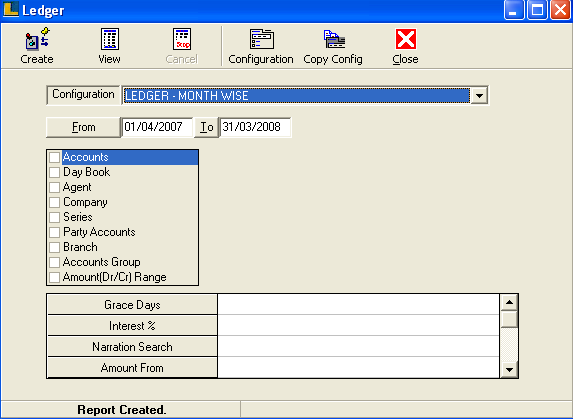
Task: Click the scroll down arrow of options grid
Action: (x=509, y=369)
